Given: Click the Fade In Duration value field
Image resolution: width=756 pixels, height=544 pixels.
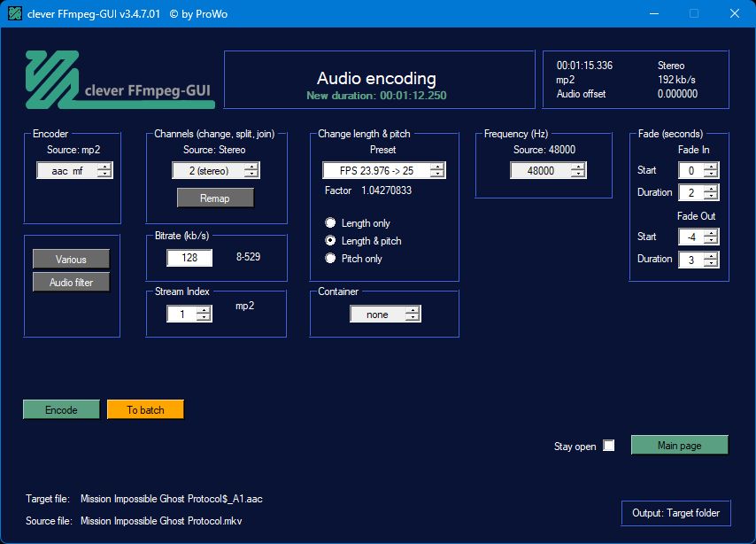Looking at the screenshot, I should point(690,192).
